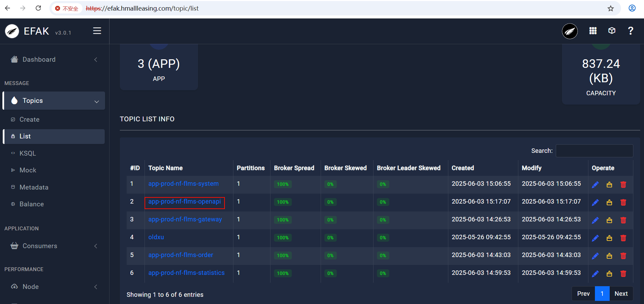
Task: Click the feather user avatar in header
Action: tap(570, 31)
